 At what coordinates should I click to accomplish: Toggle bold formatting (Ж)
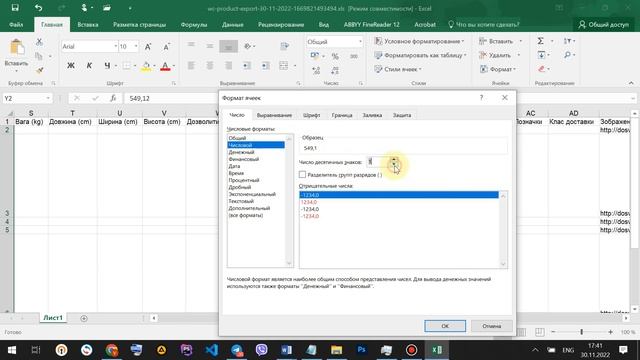(71, 65)
